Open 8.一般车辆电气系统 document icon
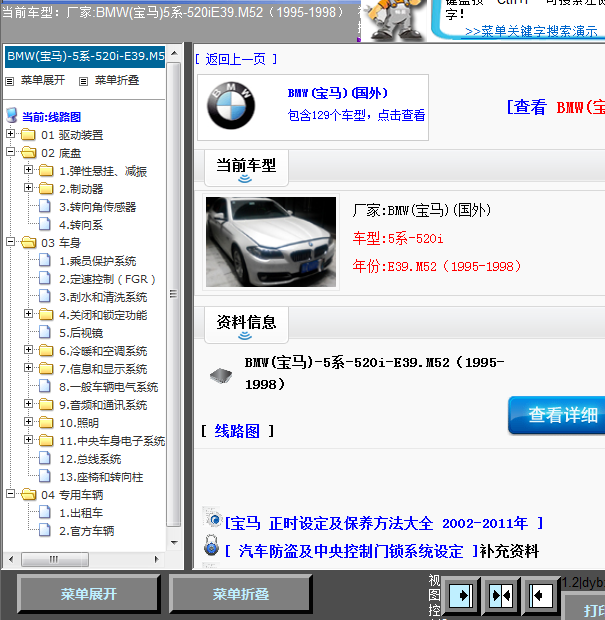The height and width of the screenshot is (620, 605). (x=45, y=386)
